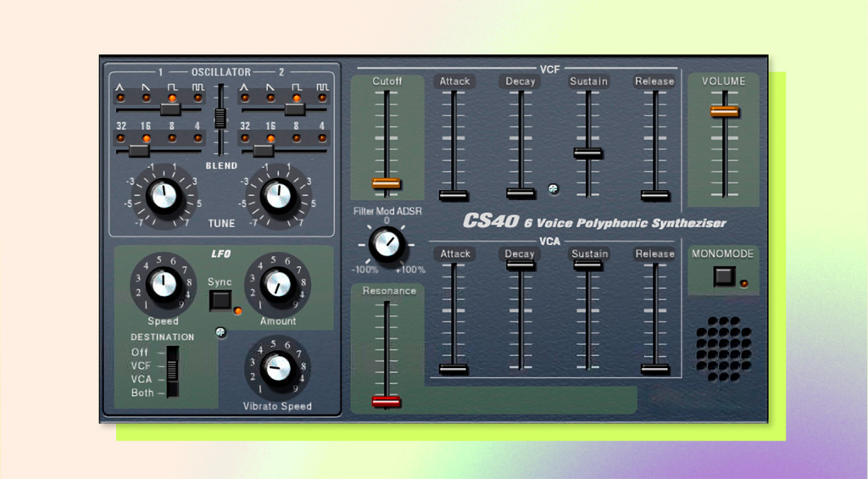The height and width of the screenshot is (479, 868).
Task: Set LFO destination to VCF
Action: click(x=141, y=365)
